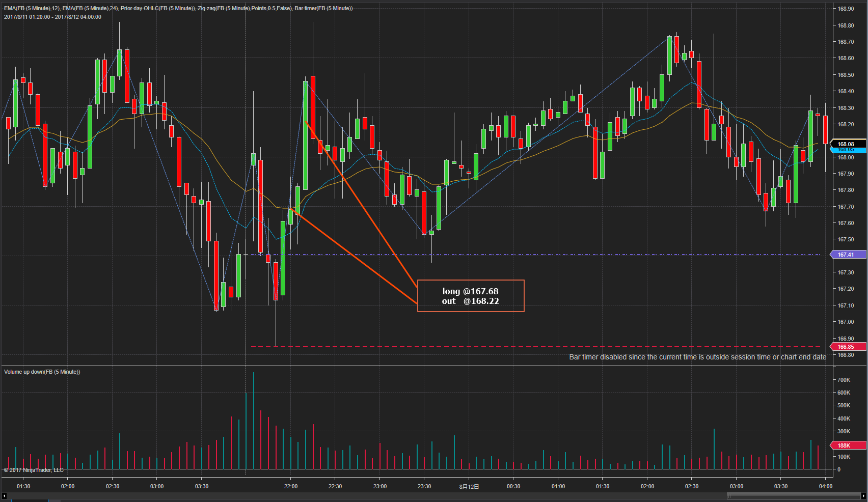
Task: Click the 167.00 price axis label
Action: coord(846,322)
